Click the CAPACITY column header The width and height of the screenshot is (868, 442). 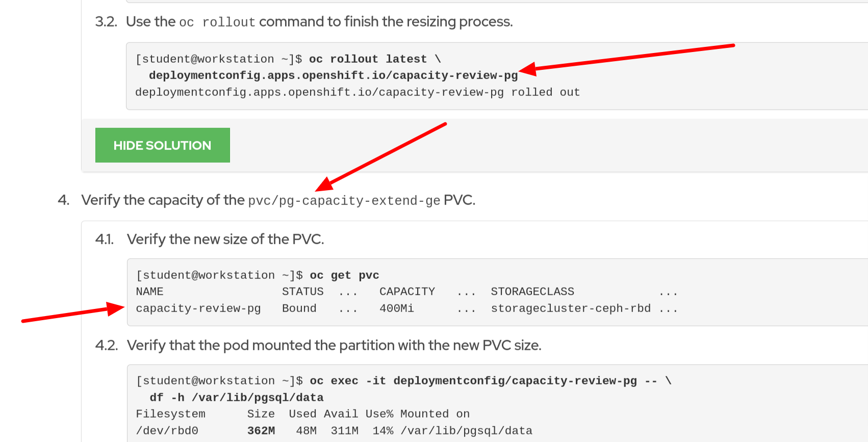point(407,292)
